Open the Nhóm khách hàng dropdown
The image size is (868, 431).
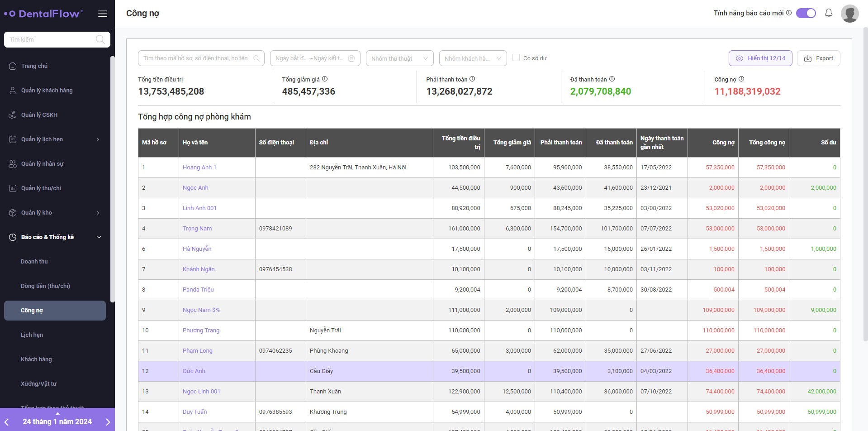point(472,58)
